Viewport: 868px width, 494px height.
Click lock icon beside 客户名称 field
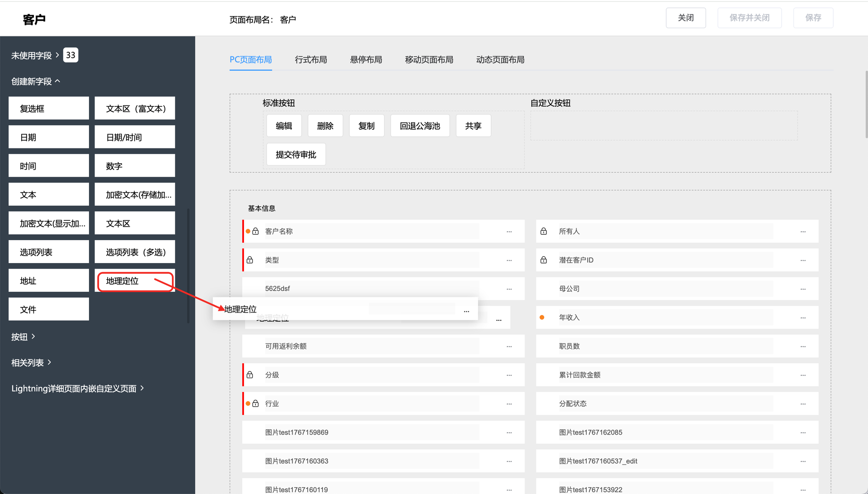[256, 231]
